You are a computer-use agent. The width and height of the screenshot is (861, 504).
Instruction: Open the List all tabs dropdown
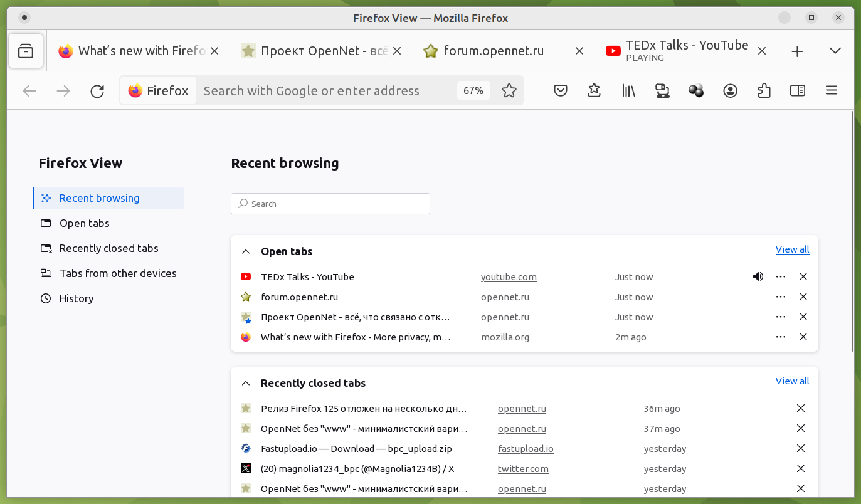(835, 51)
